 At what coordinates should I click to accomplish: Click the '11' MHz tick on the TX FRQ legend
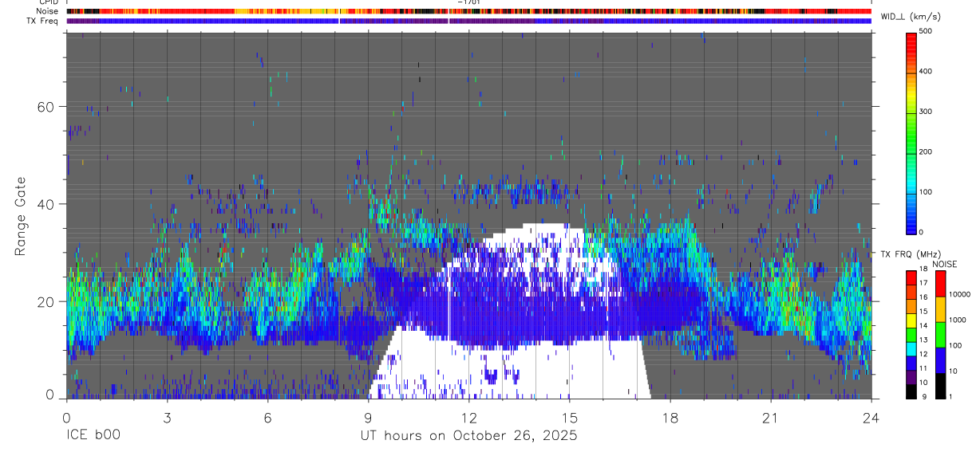pos(925,368)
